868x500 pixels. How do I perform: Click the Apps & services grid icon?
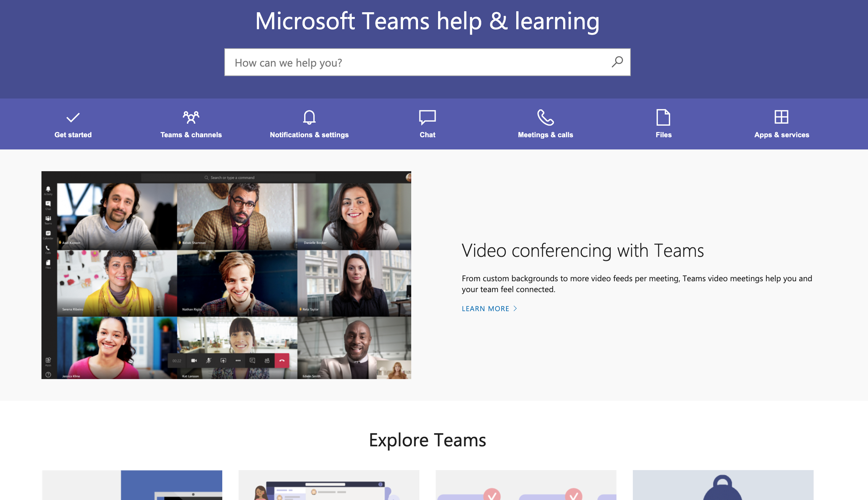(781, 117)
